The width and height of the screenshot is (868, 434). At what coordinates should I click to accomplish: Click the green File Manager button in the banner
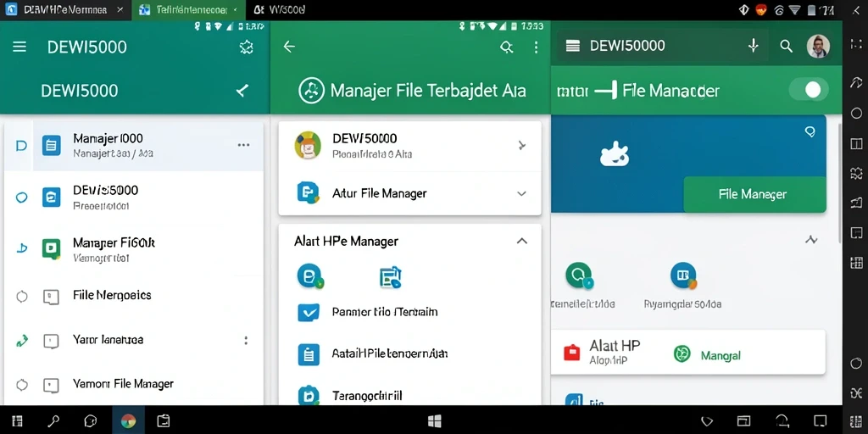754,194
